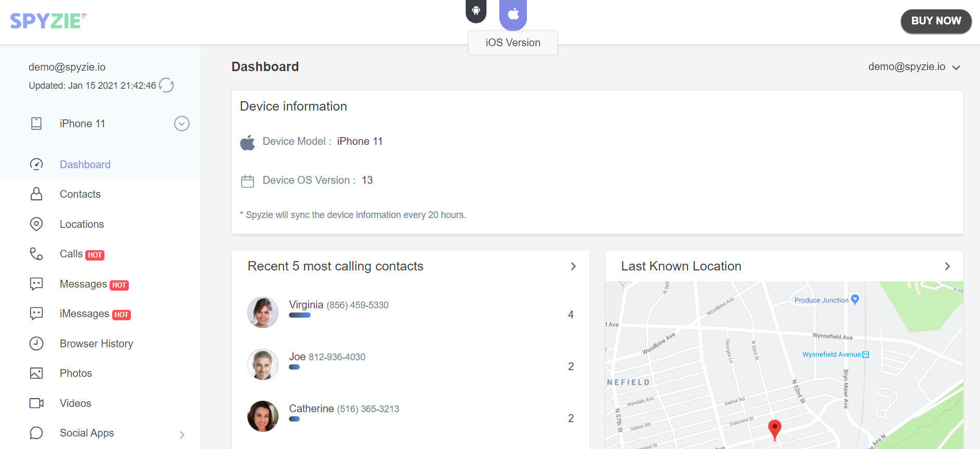The width and height of the screenshot is (980, 449).
Task: Switch to Android version tab
Action: point(476,11)
